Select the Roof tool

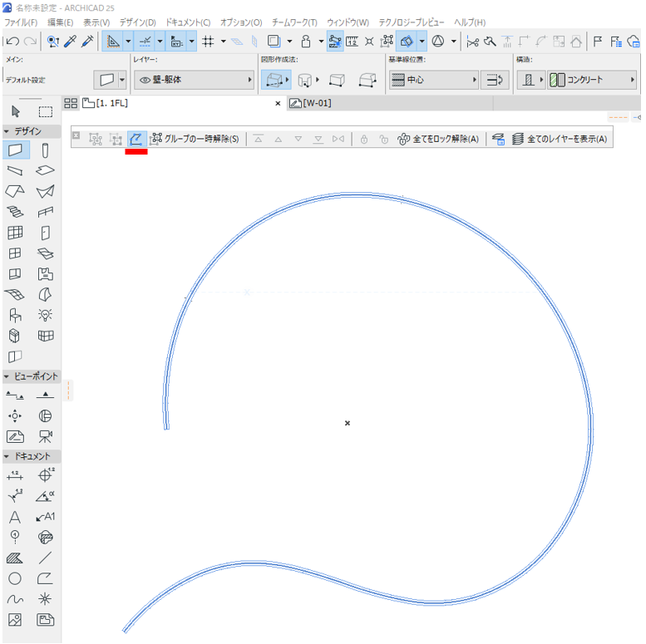tap(16, 191)
